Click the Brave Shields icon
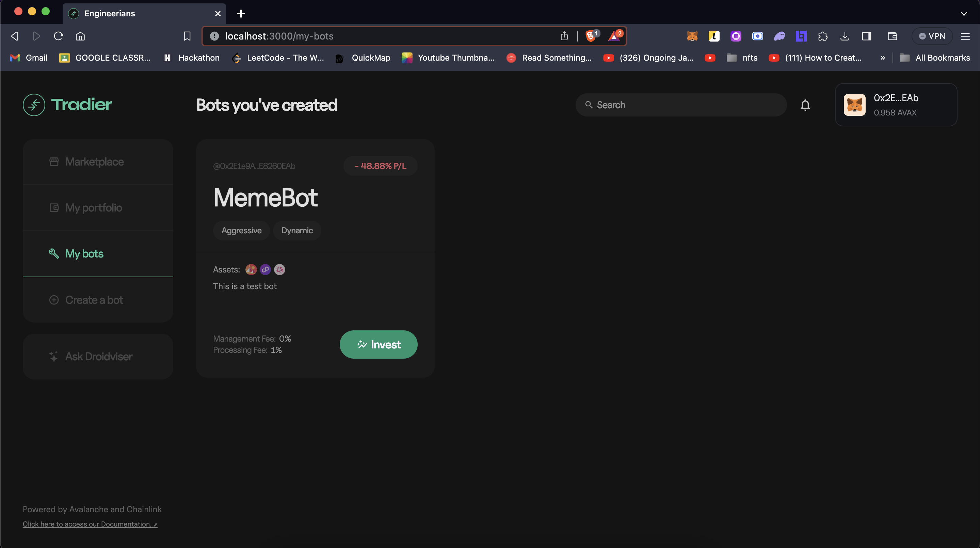Screen dimensions: 980x548 pos(591,36)
